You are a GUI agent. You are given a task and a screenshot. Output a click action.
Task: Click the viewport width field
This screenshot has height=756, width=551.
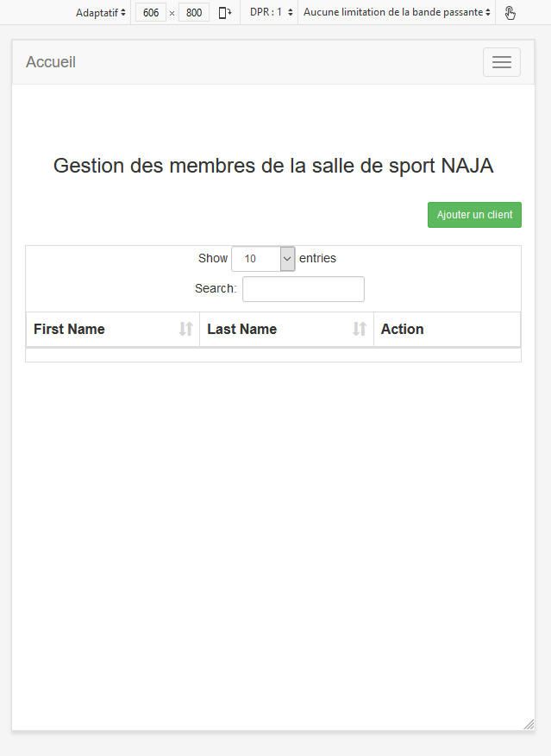(151, 13)
